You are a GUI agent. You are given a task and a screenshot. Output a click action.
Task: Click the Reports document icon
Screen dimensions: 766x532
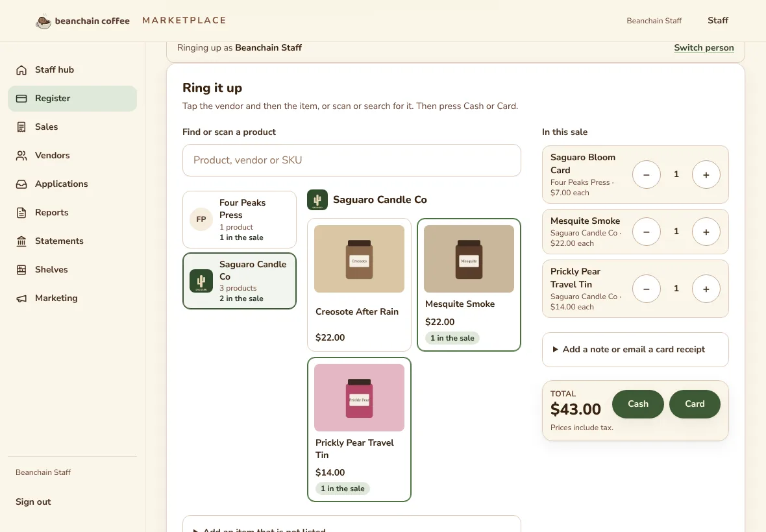point(21,213)
